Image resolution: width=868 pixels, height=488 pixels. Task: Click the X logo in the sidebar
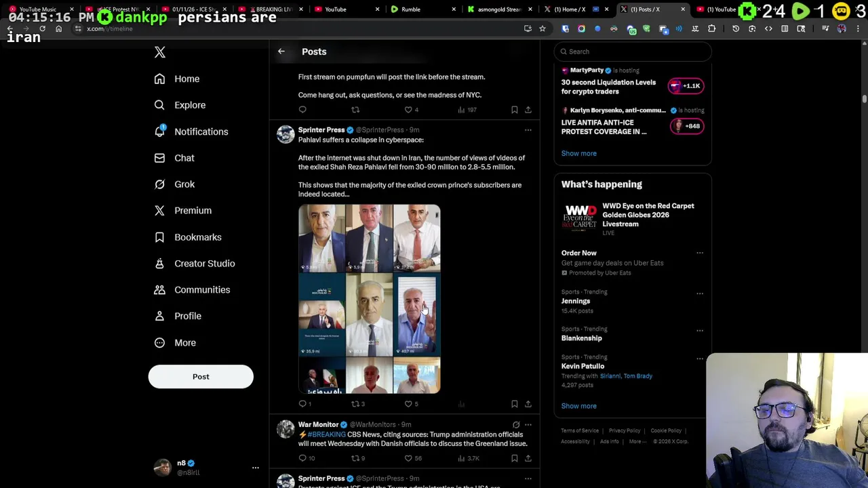(x=160, y=52)
